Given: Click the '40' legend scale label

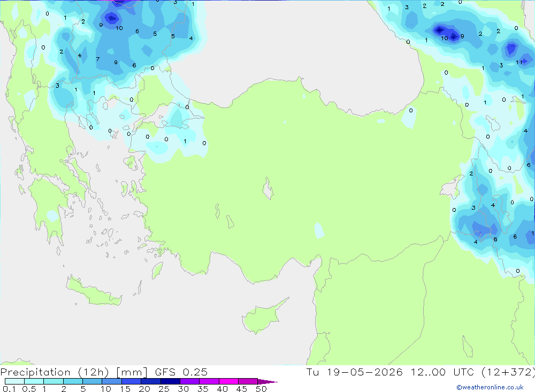Looking at the screenshot, I should click(x=223, y=389).
